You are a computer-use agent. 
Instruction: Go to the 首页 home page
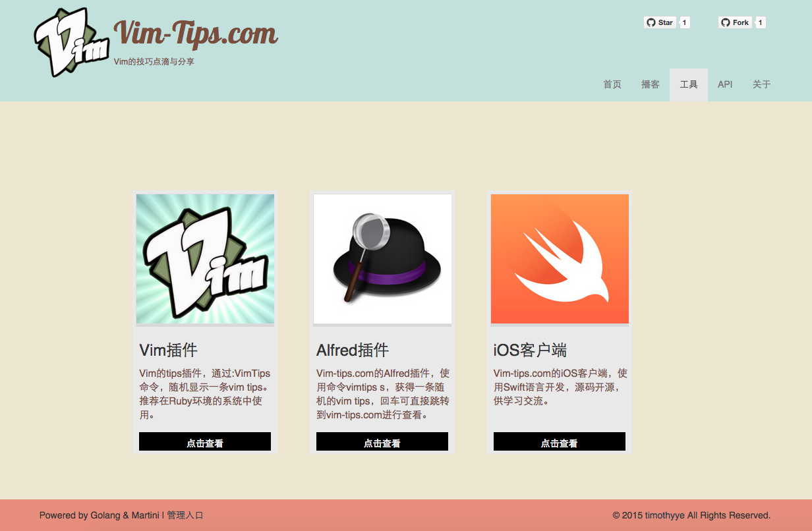click(612, 84)
